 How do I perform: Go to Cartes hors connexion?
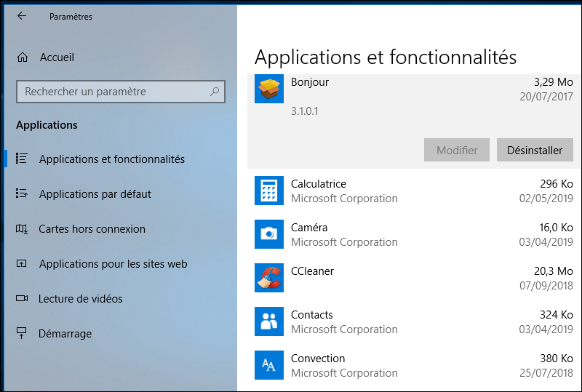(92, 229)
